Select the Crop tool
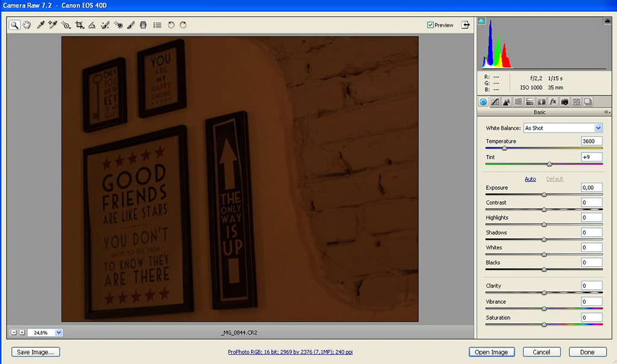 (x=79, y=25)
